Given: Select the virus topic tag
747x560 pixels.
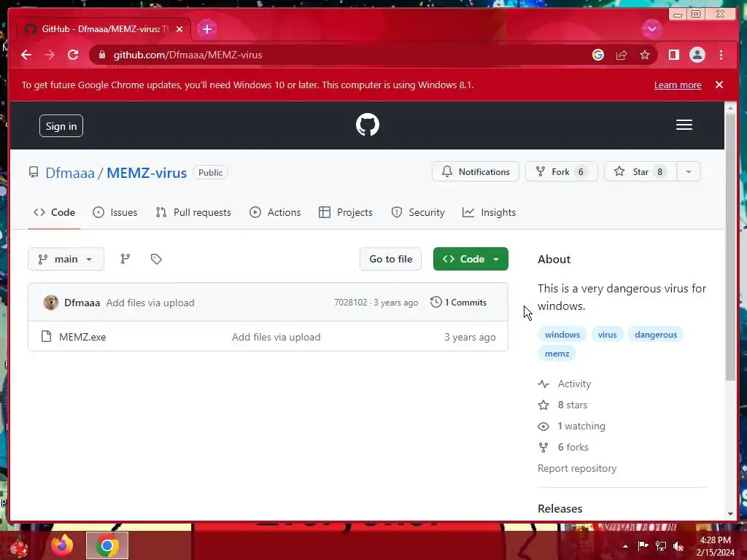Looking at the screenshot, I should coord(607,335).
